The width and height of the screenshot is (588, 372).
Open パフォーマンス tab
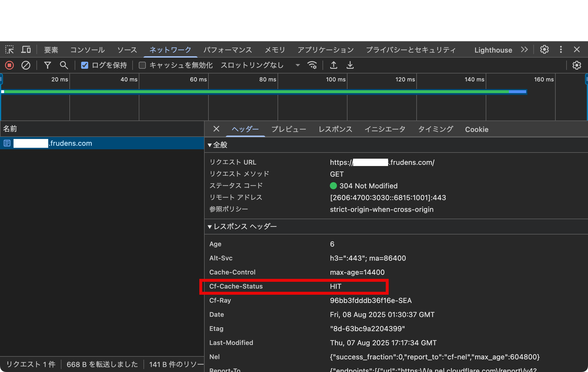(x=228, y=50)
